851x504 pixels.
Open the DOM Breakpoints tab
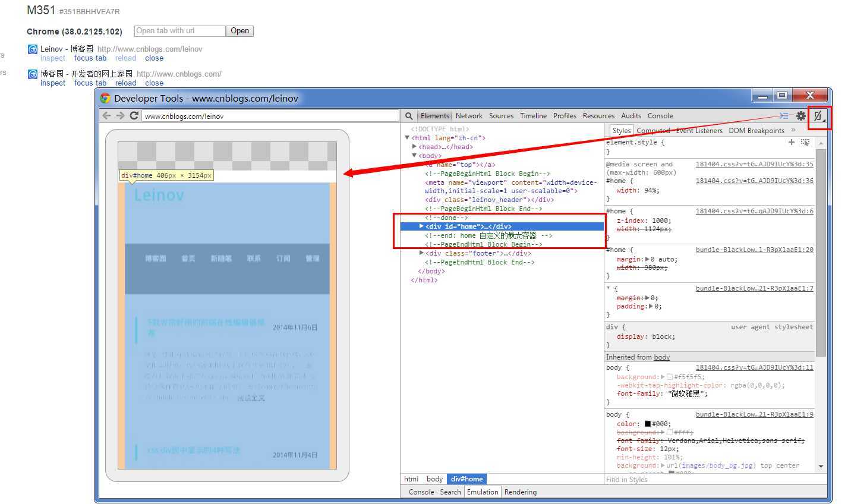757,131
